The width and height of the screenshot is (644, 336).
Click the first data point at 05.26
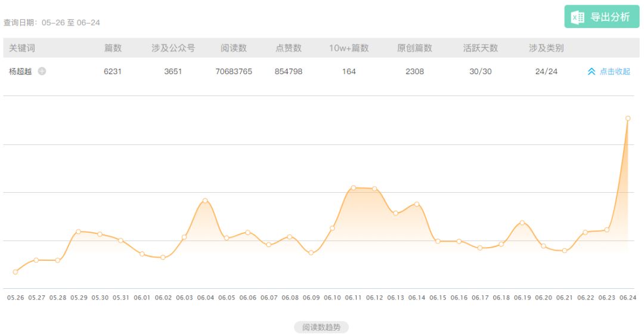[x=16, y=272]
